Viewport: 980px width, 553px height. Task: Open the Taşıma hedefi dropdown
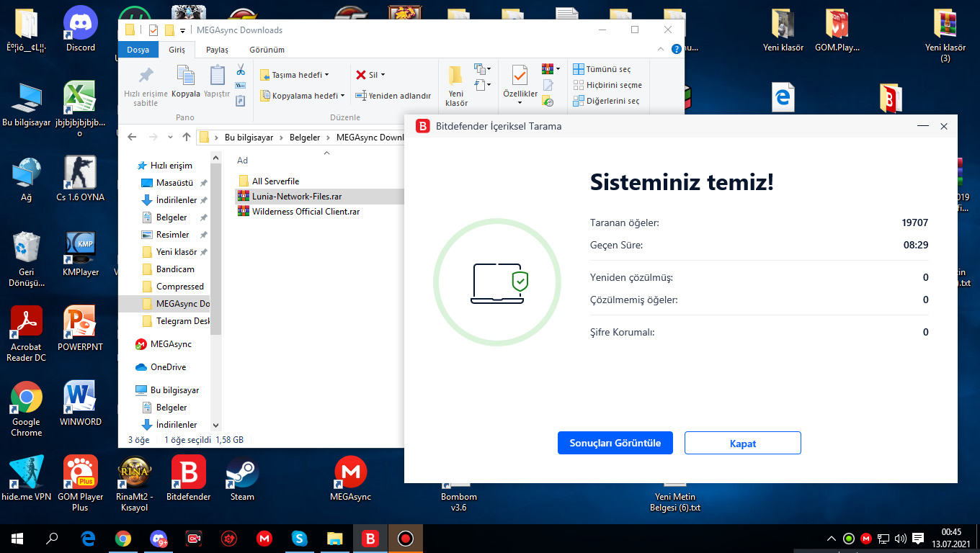click(x=294, y=75)
